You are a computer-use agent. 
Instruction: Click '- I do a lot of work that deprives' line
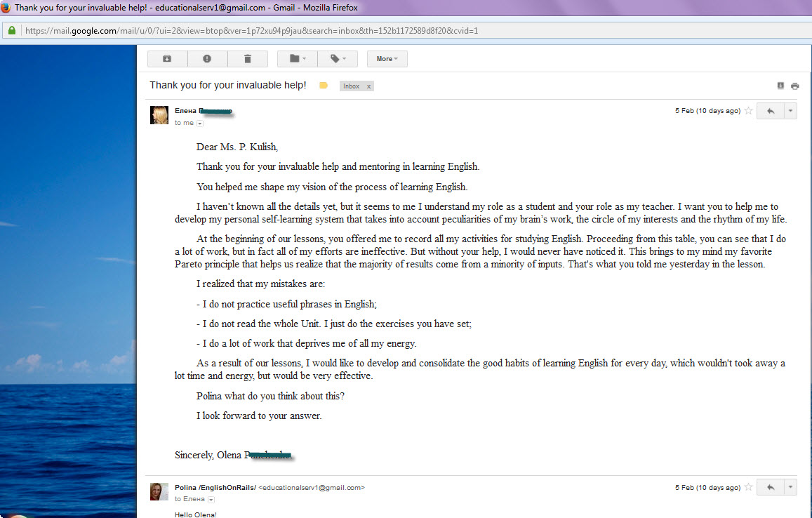click(307, 344)
